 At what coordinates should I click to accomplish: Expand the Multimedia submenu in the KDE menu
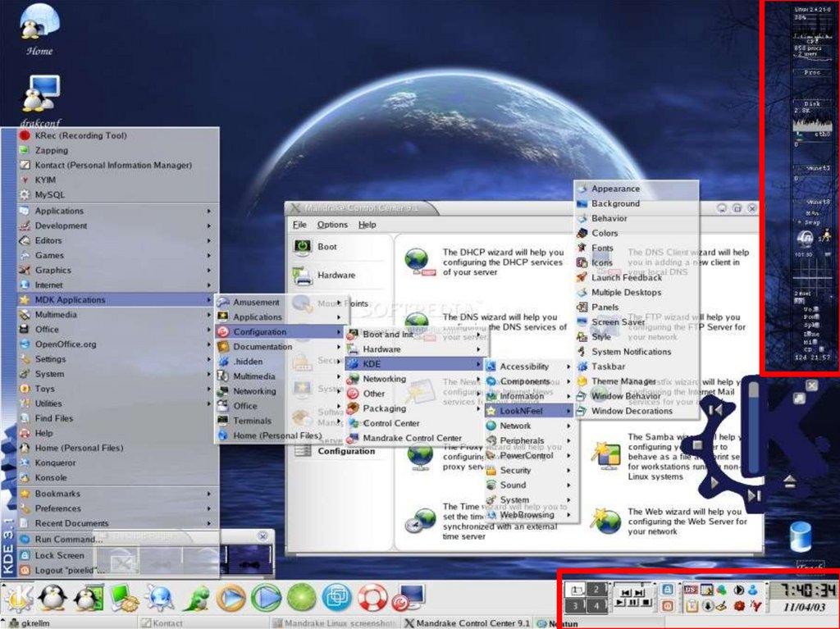[x=56, y=315]
